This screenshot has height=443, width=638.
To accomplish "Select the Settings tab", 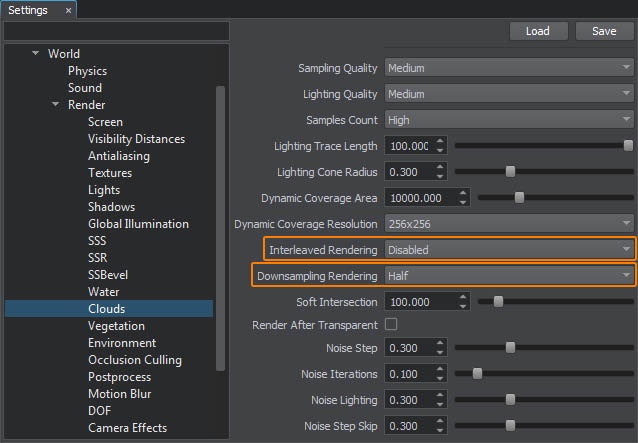I will (x=28, y=10).
